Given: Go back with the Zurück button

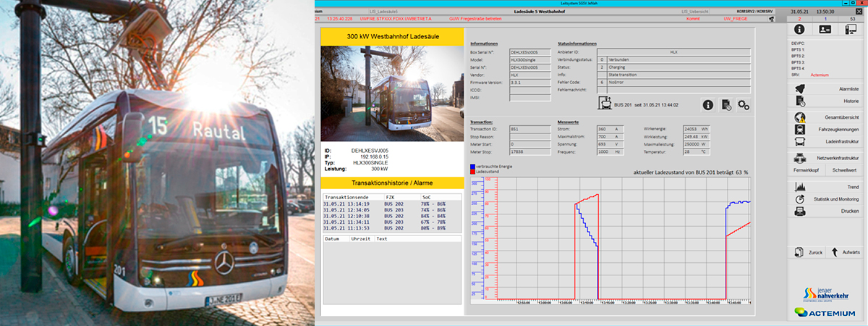Looking at the screenshot, I should click(809, 252).
